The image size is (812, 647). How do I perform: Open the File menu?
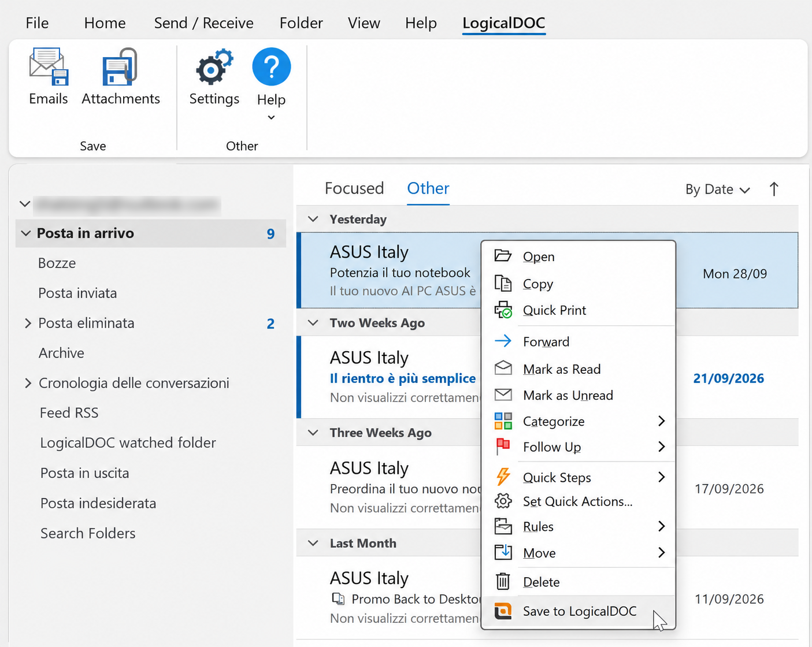[37, 23]
